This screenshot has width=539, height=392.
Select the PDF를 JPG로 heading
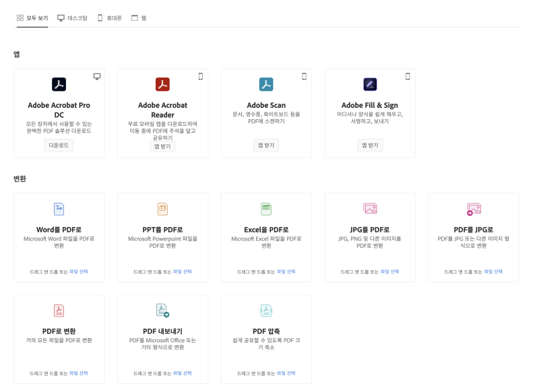pyautogui.click(x=474, y=230)
